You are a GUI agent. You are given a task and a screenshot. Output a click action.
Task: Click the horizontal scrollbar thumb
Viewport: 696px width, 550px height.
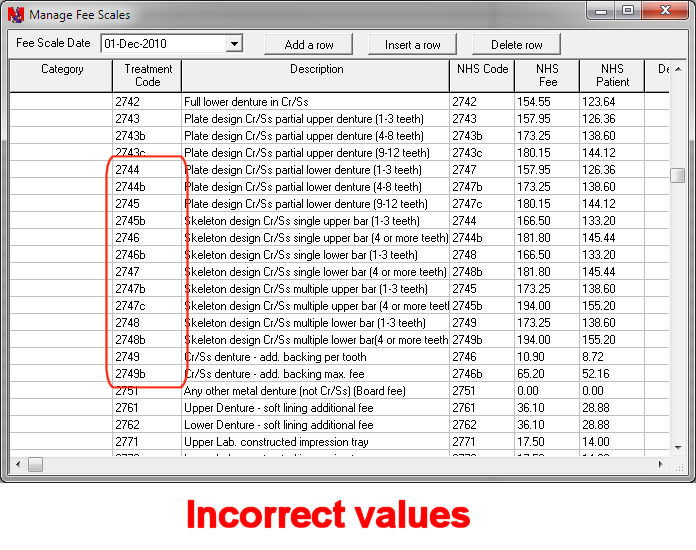click(36, 464)
